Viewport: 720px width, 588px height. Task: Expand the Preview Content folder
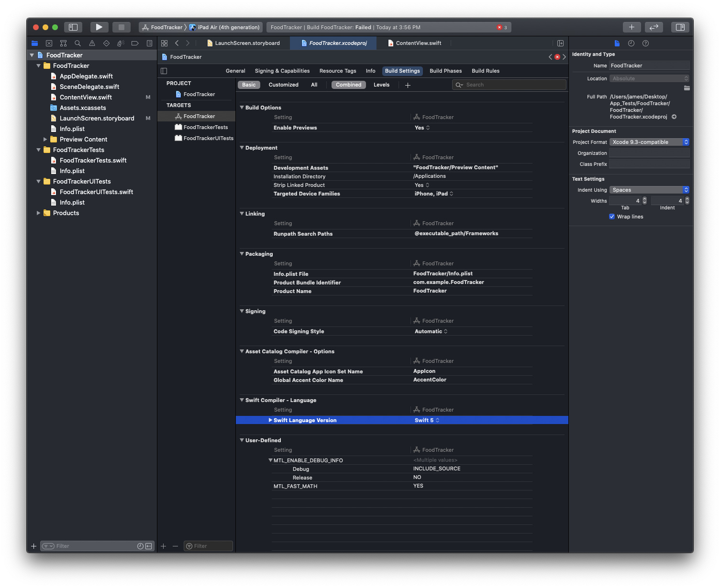click(x=45, y=139)
